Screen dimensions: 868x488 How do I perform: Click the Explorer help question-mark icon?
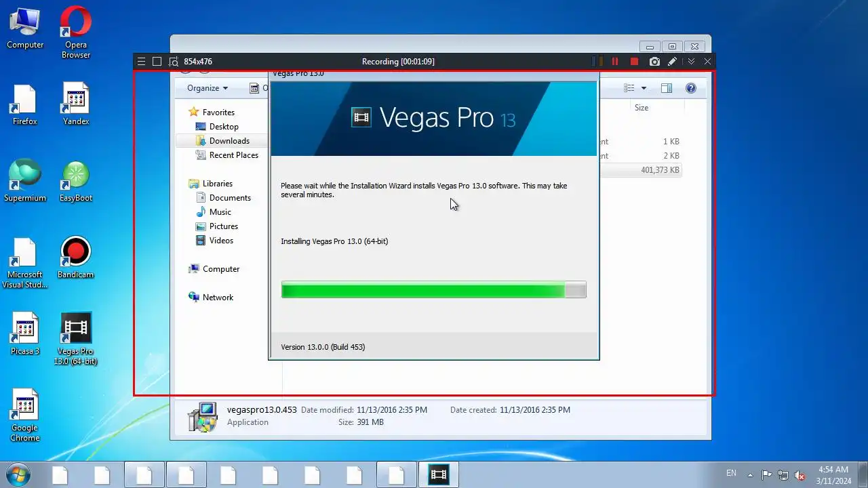point(690,88)
